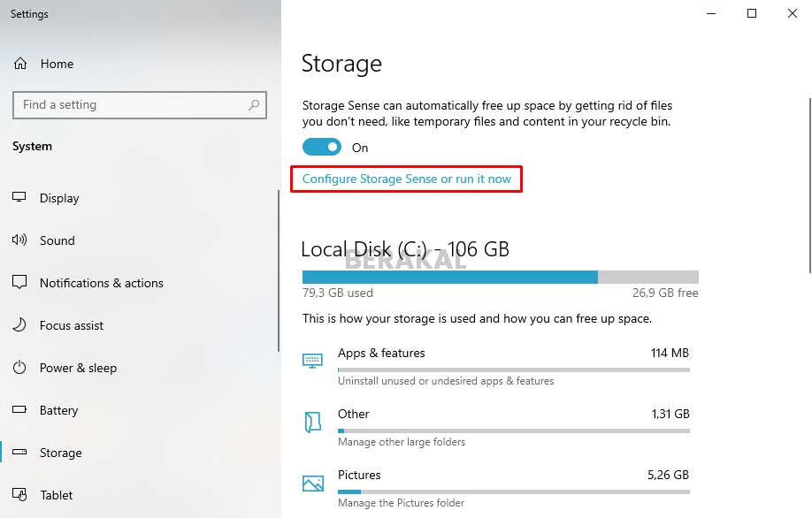Open Battery settings via the battery icon
The height and width of the screenshot is (518, 812).
pyautogui.click(x=19, y=410)
